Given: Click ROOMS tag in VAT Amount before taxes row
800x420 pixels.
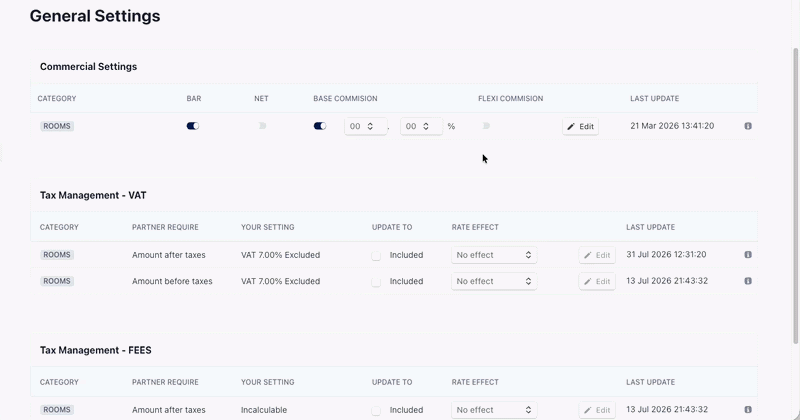Looking at the screenshot, I should pos(57,281).
